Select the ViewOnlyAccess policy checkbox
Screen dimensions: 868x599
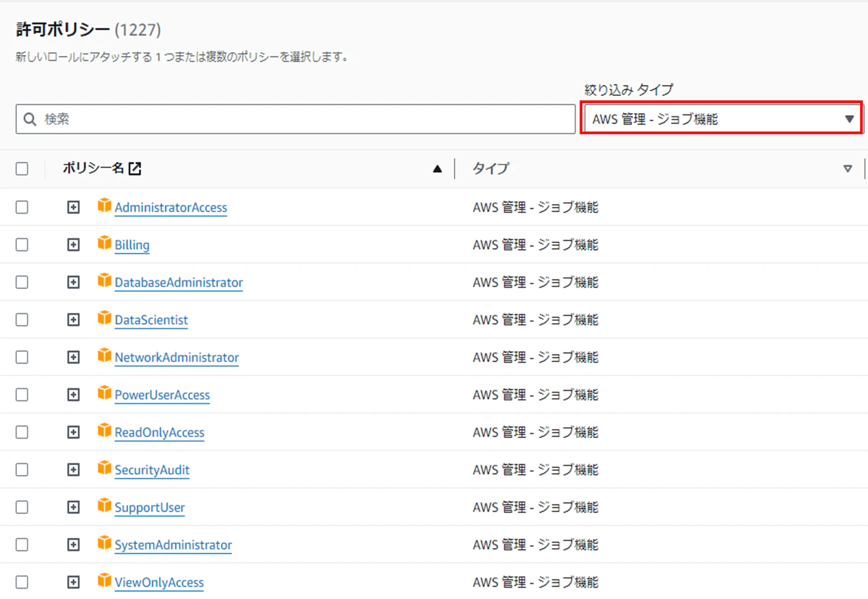pyautogui.click(x=22, y=582)
